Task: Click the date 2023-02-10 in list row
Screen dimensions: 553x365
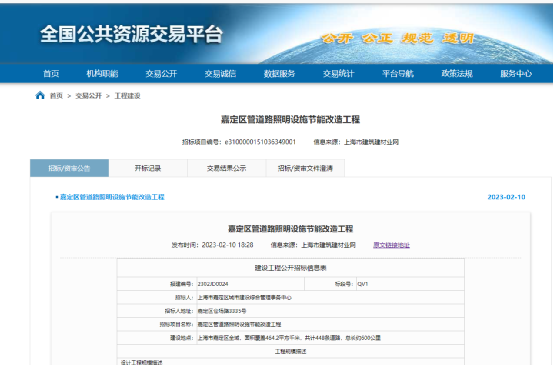Action: click(x=506, y=197)
